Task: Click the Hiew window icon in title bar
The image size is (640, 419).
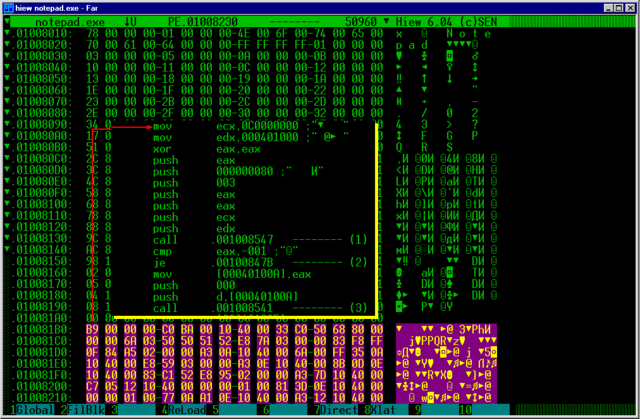Action: click(9, 8)
